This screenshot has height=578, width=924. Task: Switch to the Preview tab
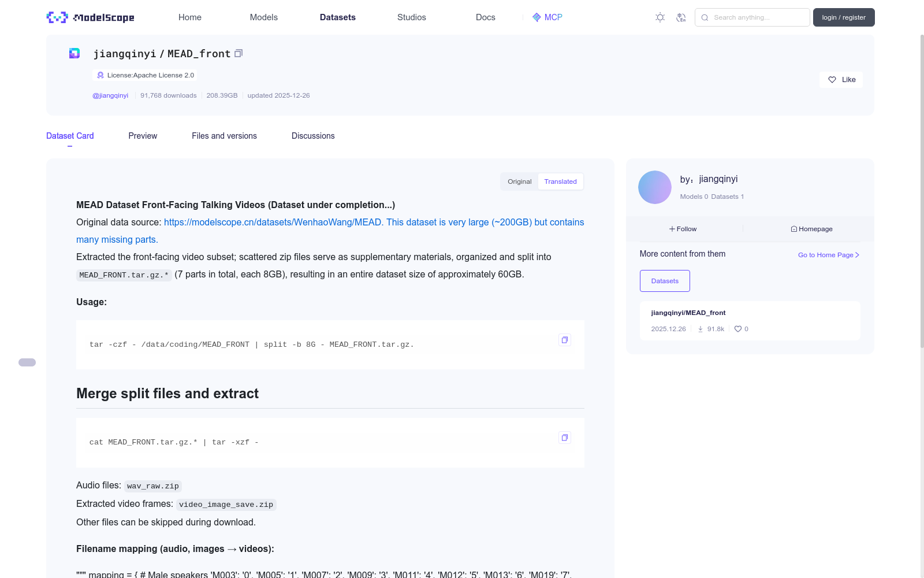coord(143,136)
